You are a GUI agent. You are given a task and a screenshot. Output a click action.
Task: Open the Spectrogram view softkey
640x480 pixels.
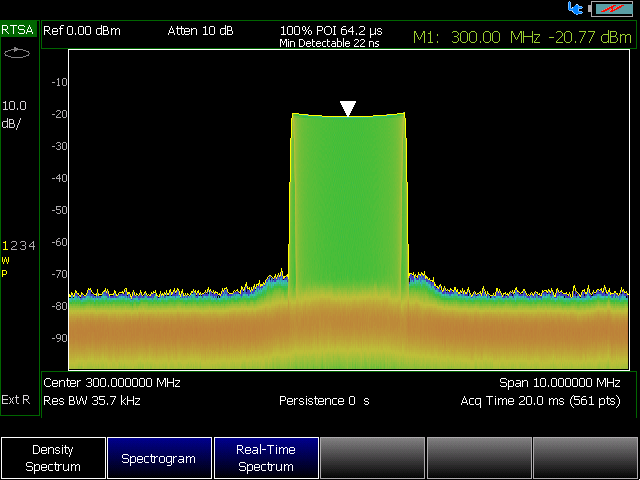160,458
